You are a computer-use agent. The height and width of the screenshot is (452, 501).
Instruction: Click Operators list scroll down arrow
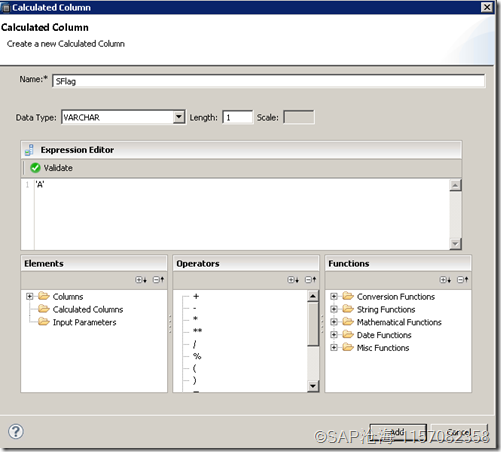[x=313, y=386]
